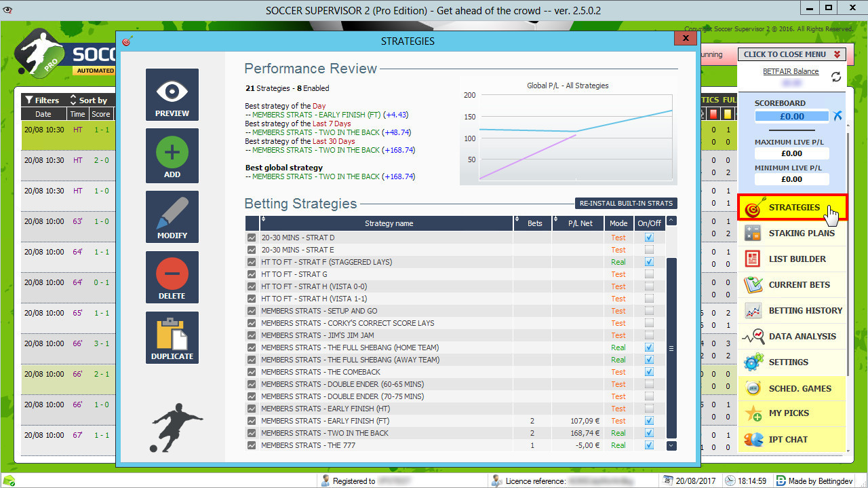Enable the 20-30 MINS - STRAT E strategy

coord(650,250)
